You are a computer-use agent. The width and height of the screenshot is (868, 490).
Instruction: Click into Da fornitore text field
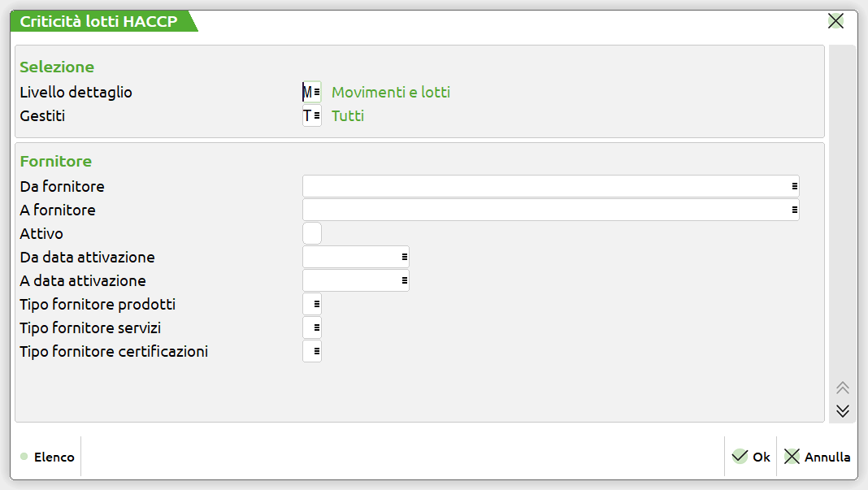[x=545, y=187]
